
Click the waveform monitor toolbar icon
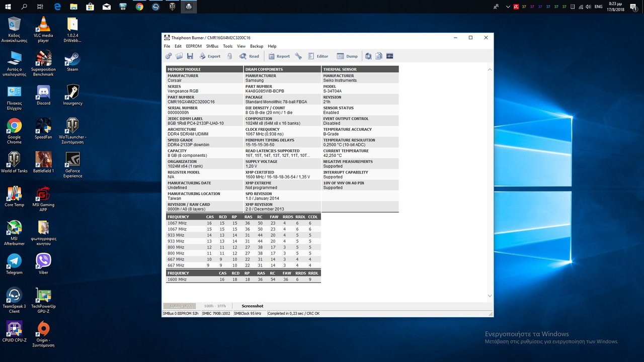point(389,56)
